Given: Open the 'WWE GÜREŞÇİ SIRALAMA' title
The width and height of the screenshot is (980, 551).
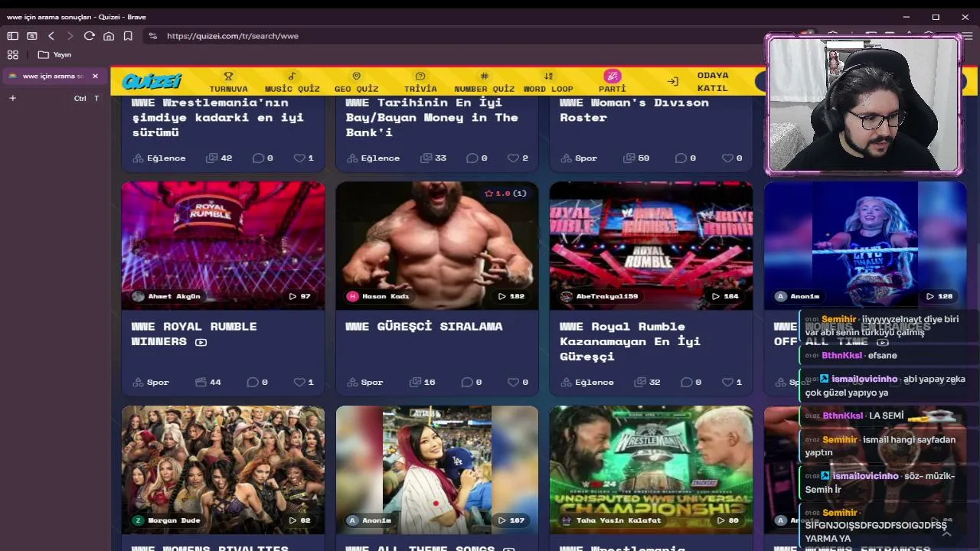Looking at the screenshot, I should click(x=424, y=326).
